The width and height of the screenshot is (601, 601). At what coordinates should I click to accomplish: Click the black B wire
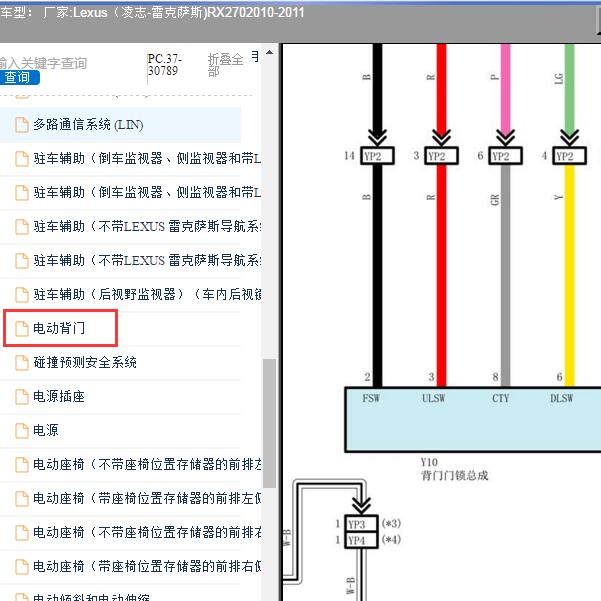pos(377,276)
